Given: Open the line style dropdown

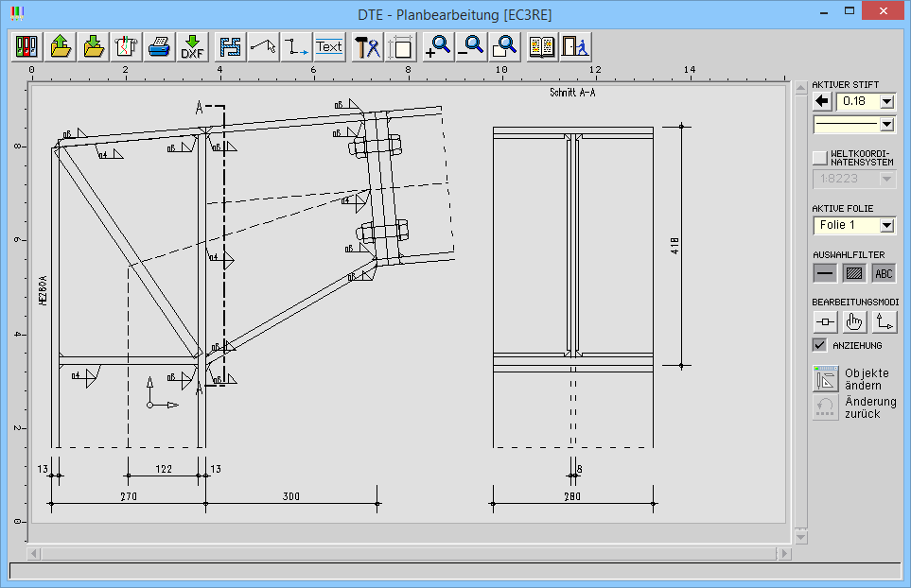Looking at the screenshot, I should 886,124.
